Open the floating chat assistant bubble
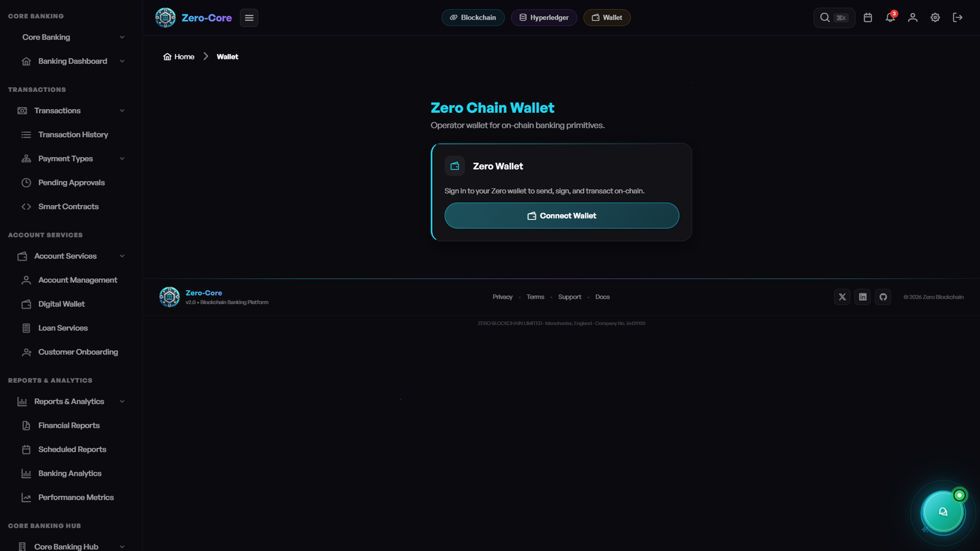Image resolution: width=980 pixels, height=551 pixels. [x=943, y=512]
